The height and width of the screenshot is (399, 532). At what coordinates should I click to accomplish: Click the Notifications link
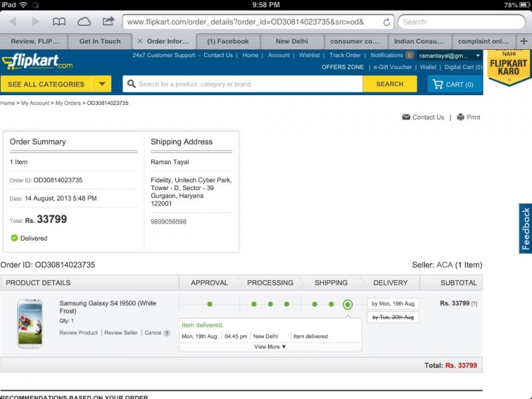tap(386, 55)
